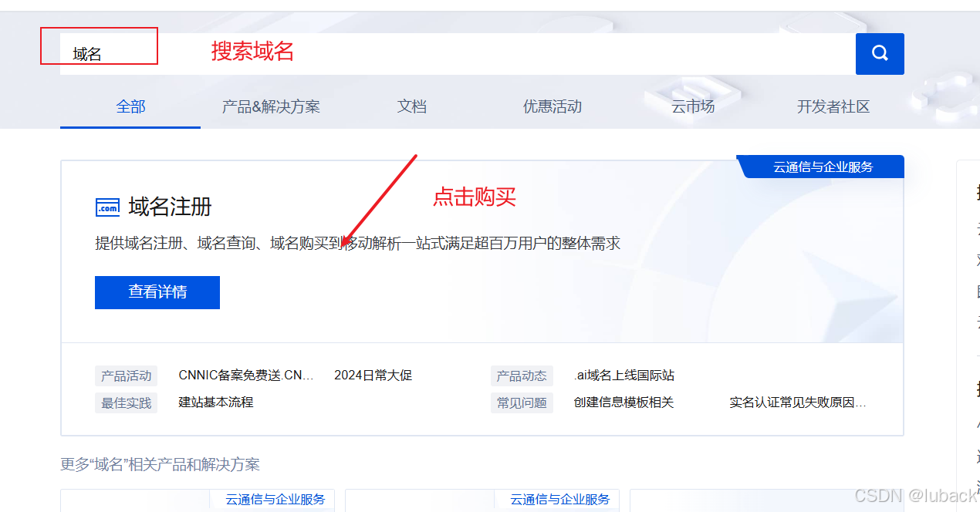980x512 pixels.
Task: Click the blue search magnifier icon
Action: point(879,53)
